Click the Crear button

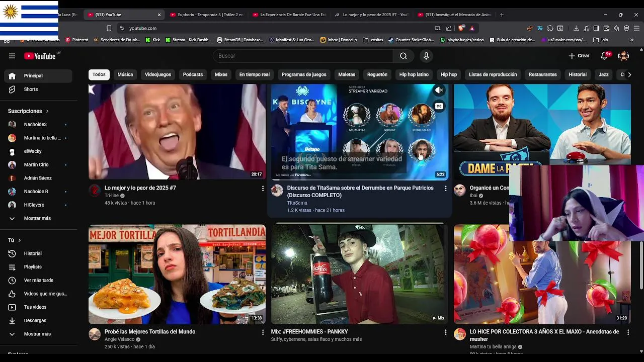(x=579, y=56)
